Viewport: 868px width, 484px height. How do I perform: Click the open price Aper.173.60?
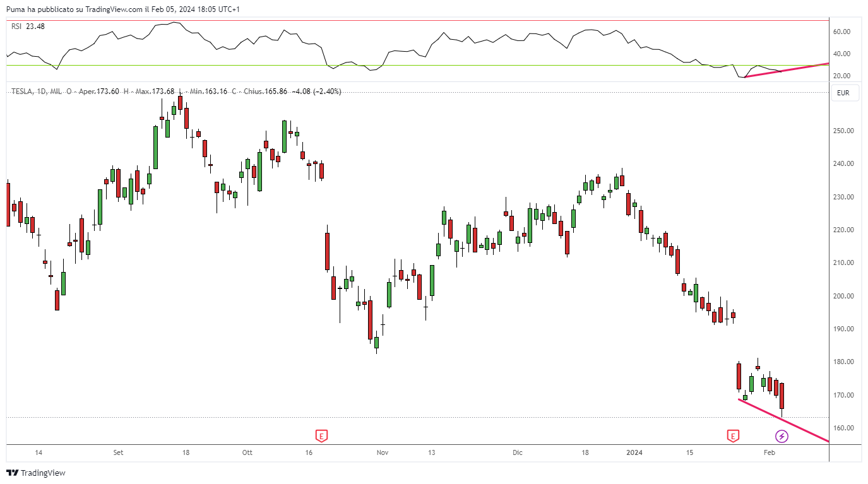(99, 91)
